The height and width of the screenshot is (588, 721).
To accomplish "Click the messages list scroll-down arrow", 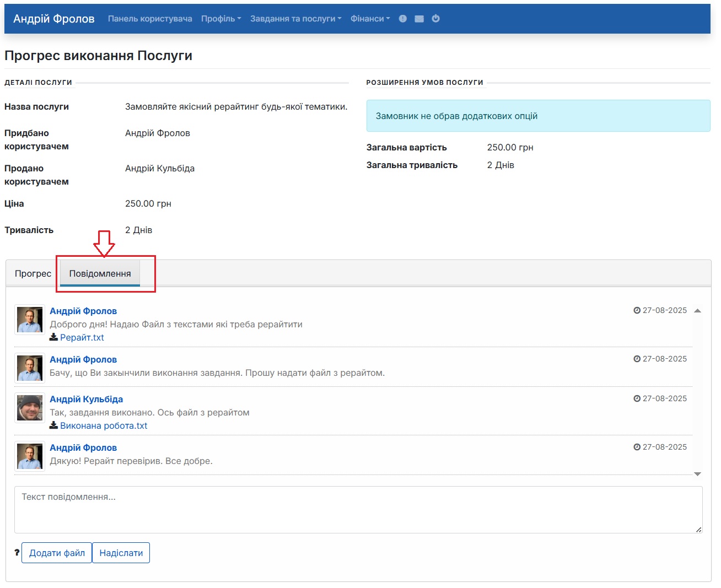I will pos(697,474).
